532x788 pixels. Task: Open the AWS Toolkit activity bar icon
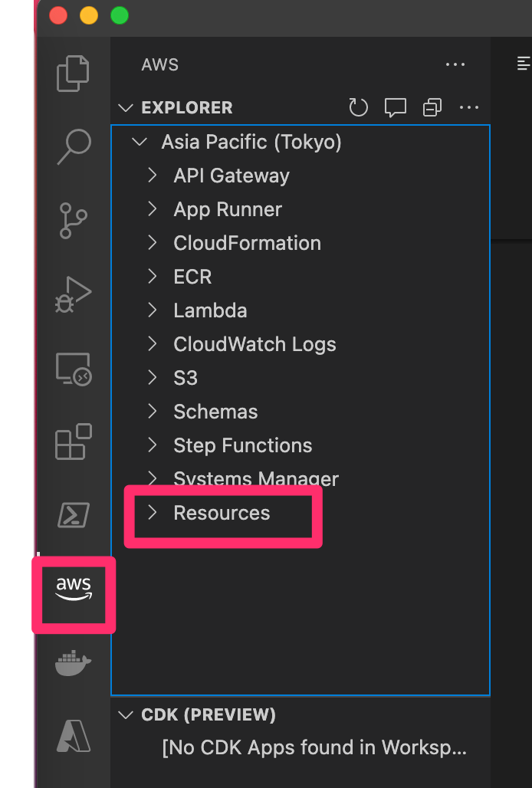[x=73, y=594]
